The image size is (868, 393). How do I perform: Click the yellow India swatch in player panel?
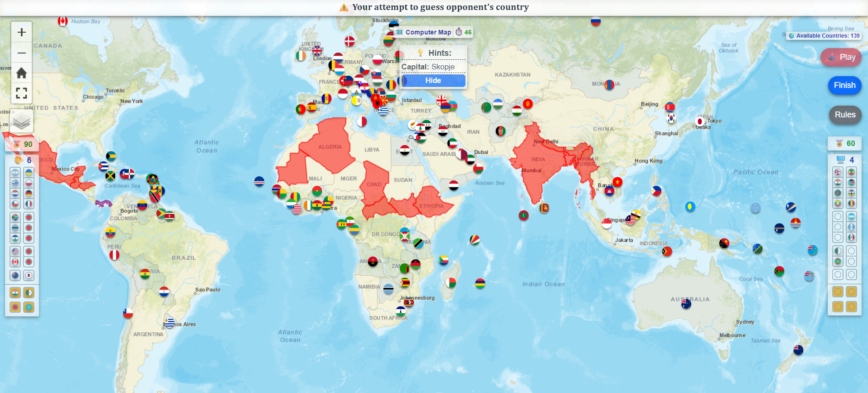coord(15,293)
